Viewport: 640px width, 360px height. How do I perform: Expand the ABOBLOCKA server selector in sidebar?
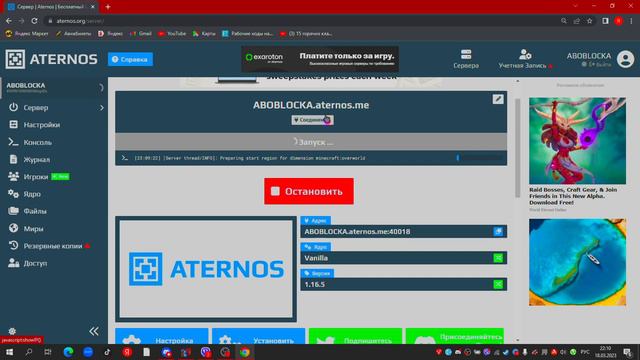coord(53,87)
